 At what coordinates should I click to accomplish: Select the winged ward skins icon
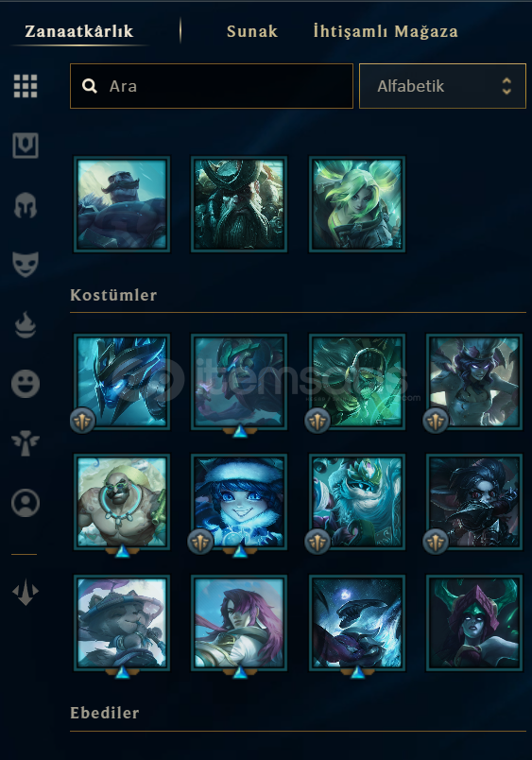point(26,443)
